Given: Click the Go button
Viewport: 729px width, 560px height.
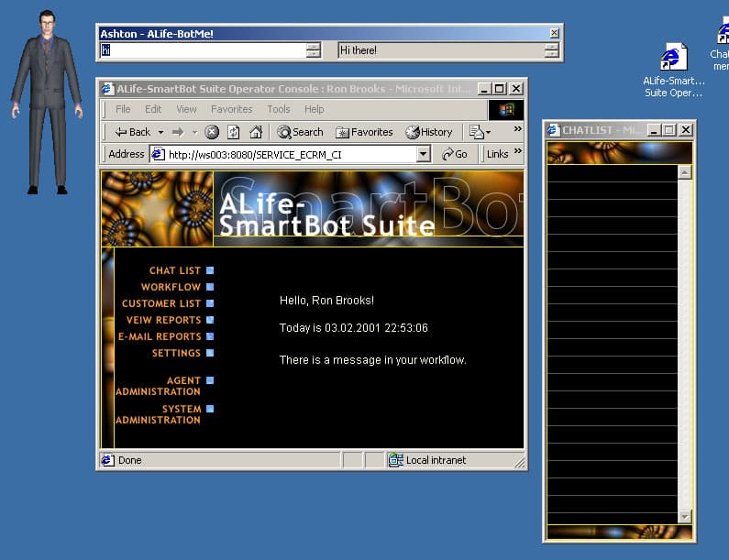Looking at the screenshot, I should (455, 154).
